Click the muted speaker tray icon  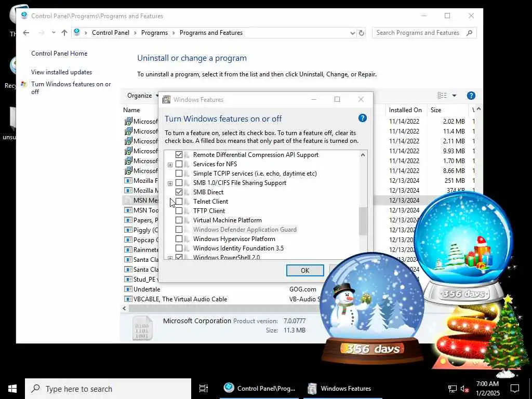coord(465,389)
